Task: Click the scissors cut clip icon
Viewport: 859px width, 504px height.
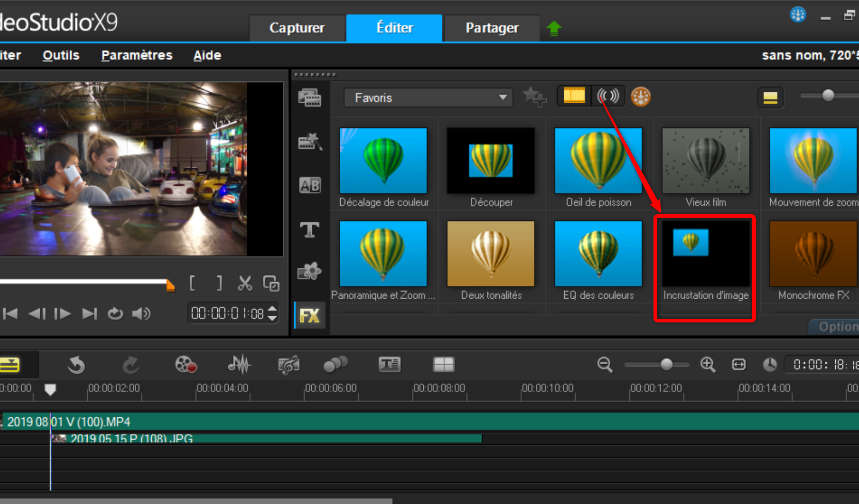Action: pos(245,283)
